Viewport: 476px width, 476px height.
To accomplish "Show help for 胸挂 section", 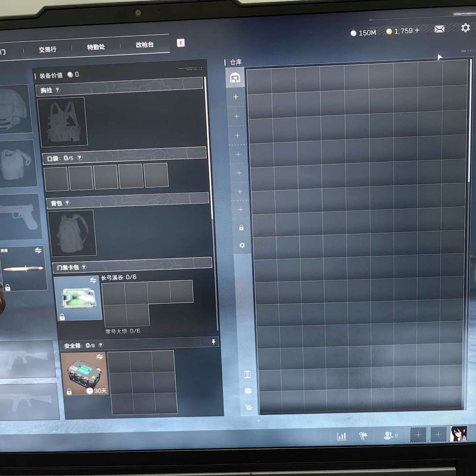I will (x=57, y=90).
